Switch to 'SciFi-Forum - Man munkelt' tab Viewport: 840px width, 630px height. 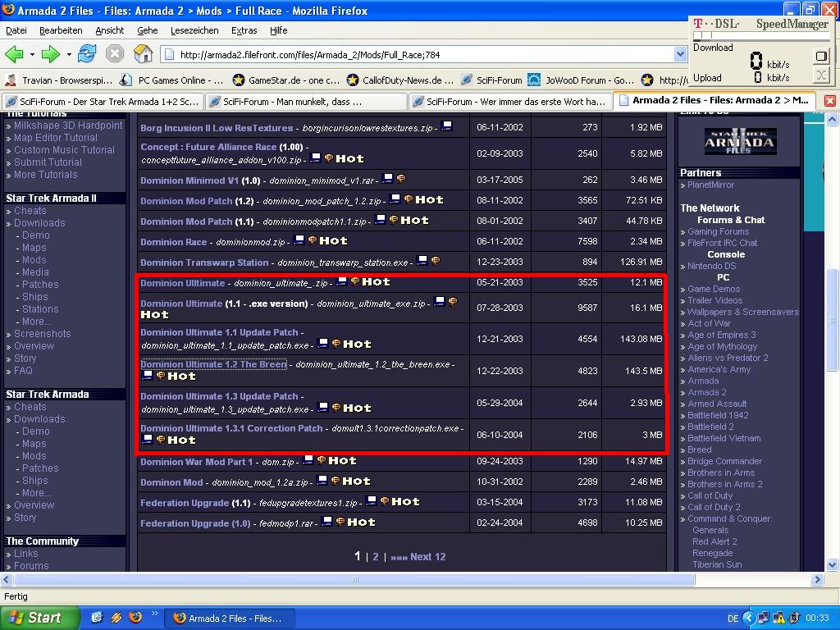(305, 101)
